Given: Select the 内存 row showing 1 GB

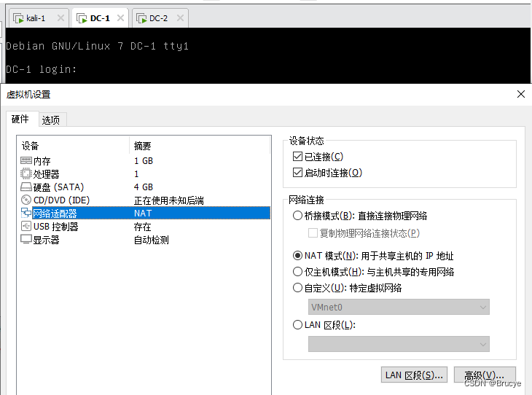Looking at the screenshot, I should [x=144, y=160].
